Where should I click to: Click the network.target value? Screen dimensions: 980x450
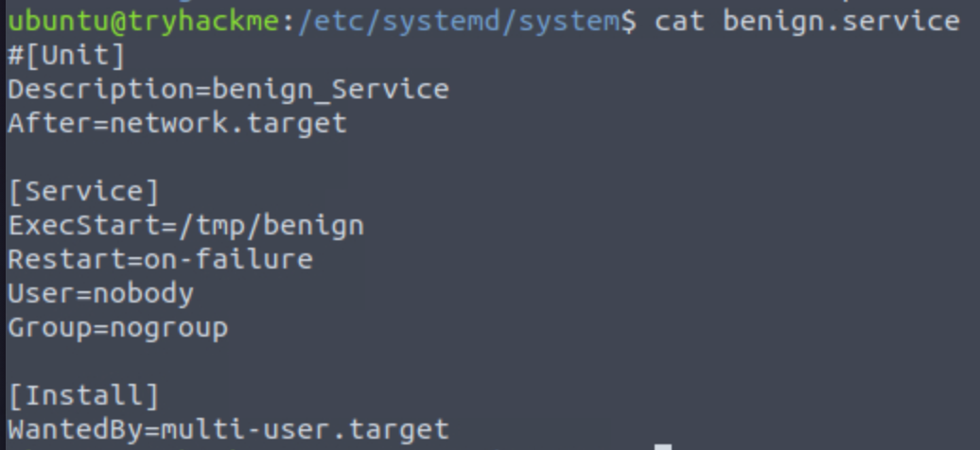(228, 123)
